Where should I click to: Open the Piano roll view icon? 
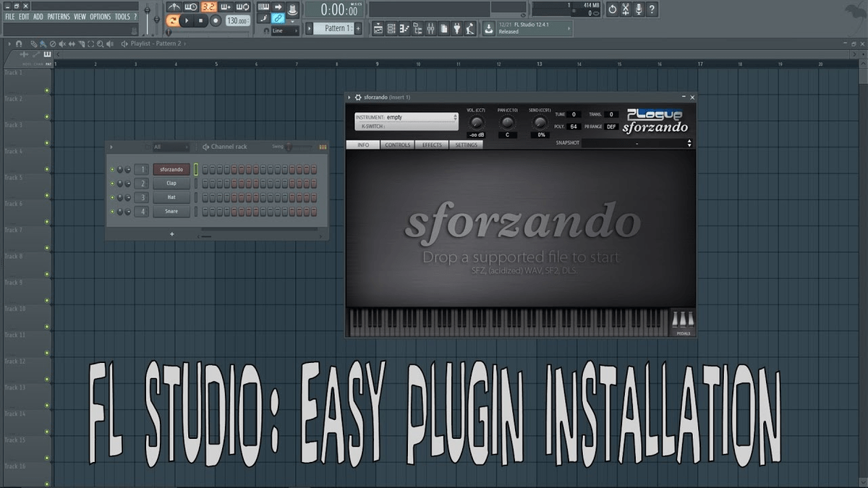(404, 27)
